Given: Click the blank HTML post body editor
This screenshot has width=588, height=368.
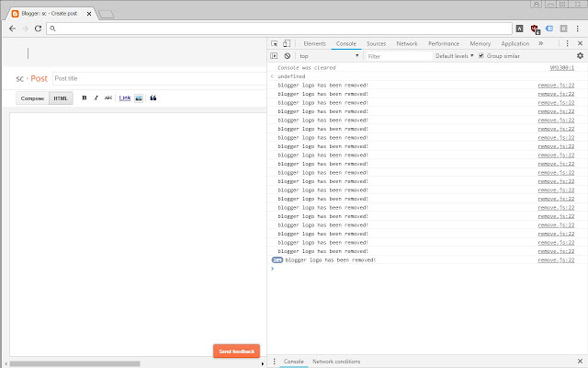Looking at the screenshot, I should (x=138, y=234).
